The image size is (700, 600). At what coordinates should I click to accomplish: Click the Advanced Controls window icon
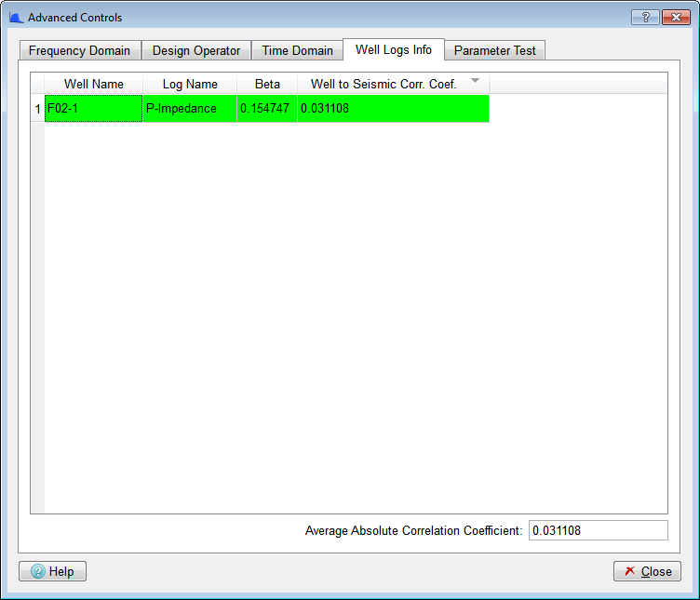pyautogui.click(x=16, y=18)
